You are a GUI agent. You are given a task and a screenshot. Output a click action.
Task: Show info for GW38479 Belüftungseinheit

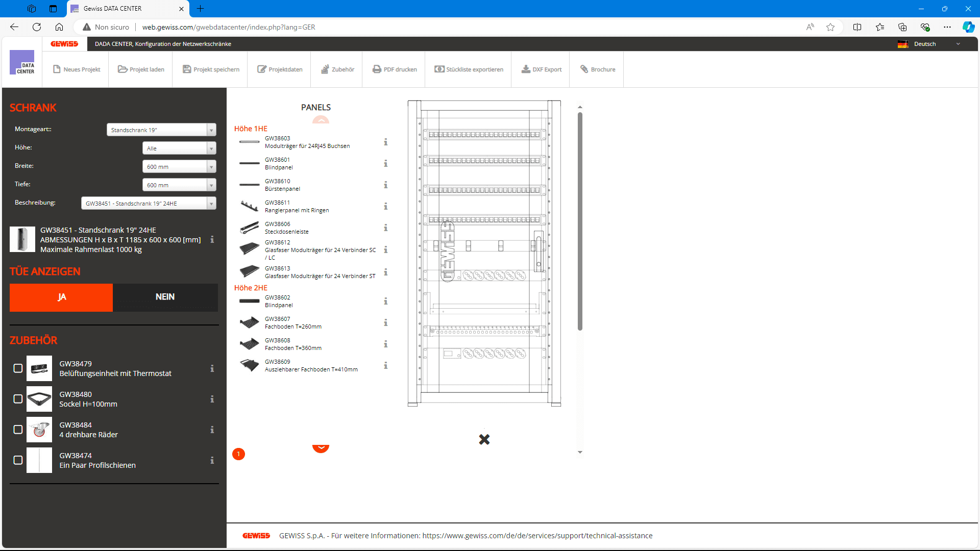coord(212,368)
